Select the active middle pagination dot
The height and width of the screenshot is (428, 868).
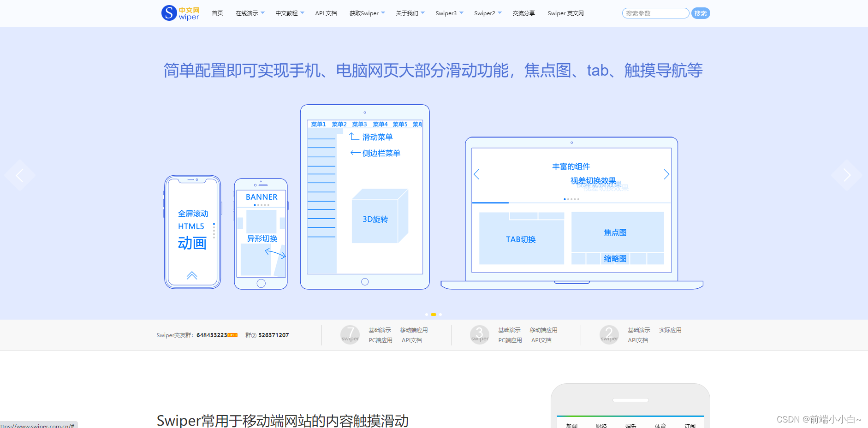point(434,315)
